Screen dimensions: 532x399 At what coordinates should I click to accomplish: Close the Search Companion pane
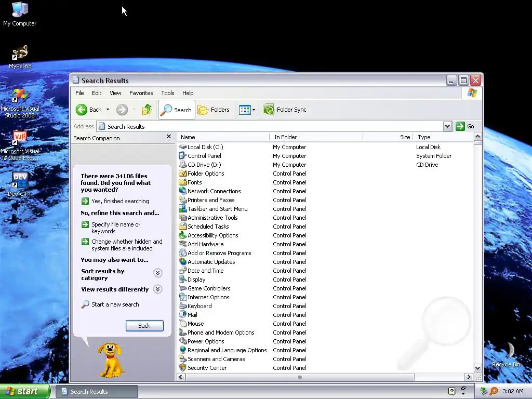[x=169, y=137]
